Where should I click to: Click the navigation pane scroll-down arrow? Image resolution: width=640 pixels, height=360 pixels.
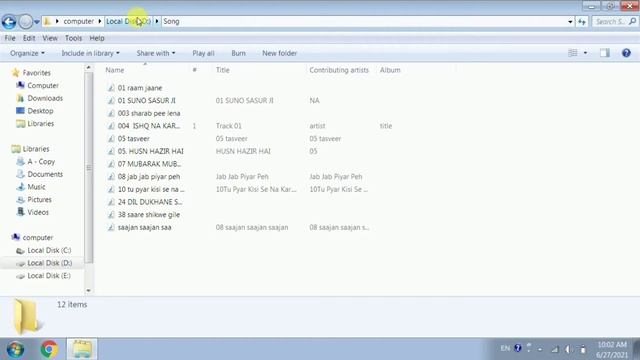coord(89,290)
